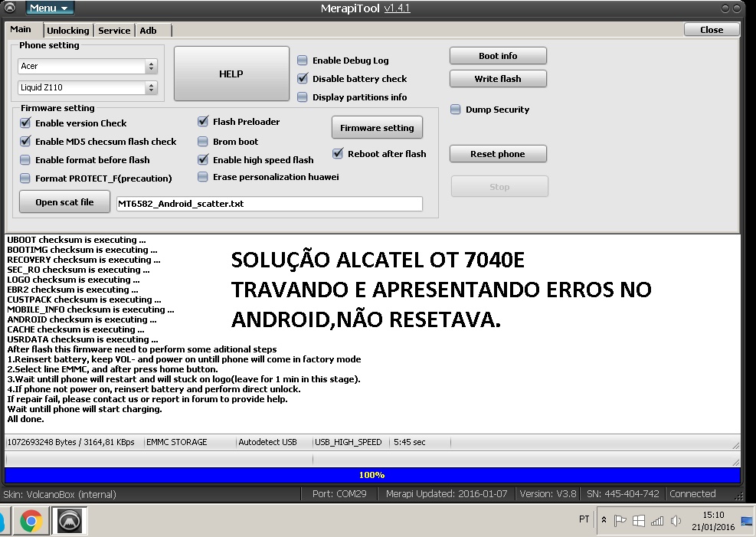This screenshot has height=537, width=756.
Task: Click the MerapiTool volcano taskbar icon
Action: tap(70, 521)
